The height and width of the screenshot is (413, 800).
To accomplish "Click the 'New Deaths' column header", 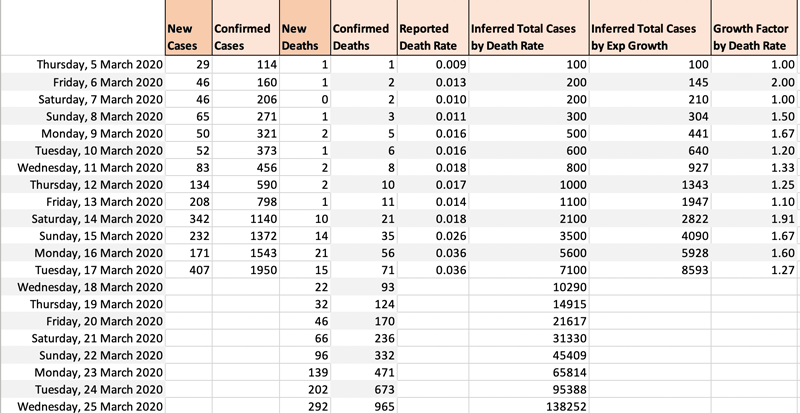I will coord(302,37).
